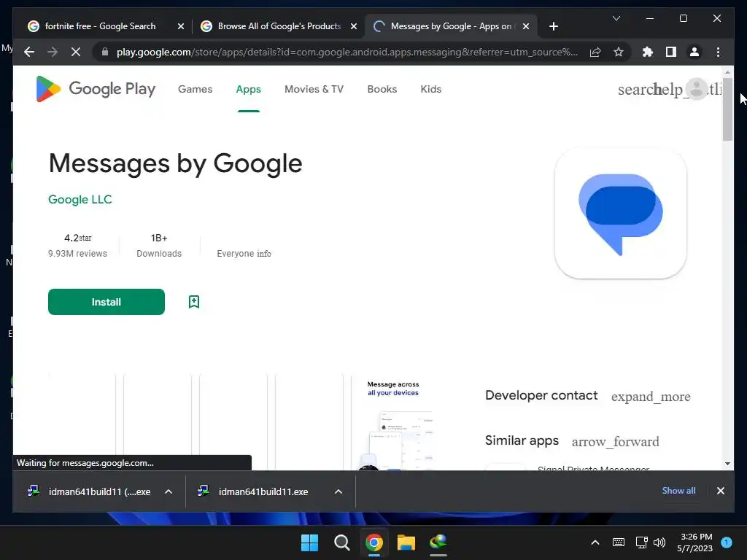Add Messages to wishlist bookmark icon

click(x=194, y=301)
